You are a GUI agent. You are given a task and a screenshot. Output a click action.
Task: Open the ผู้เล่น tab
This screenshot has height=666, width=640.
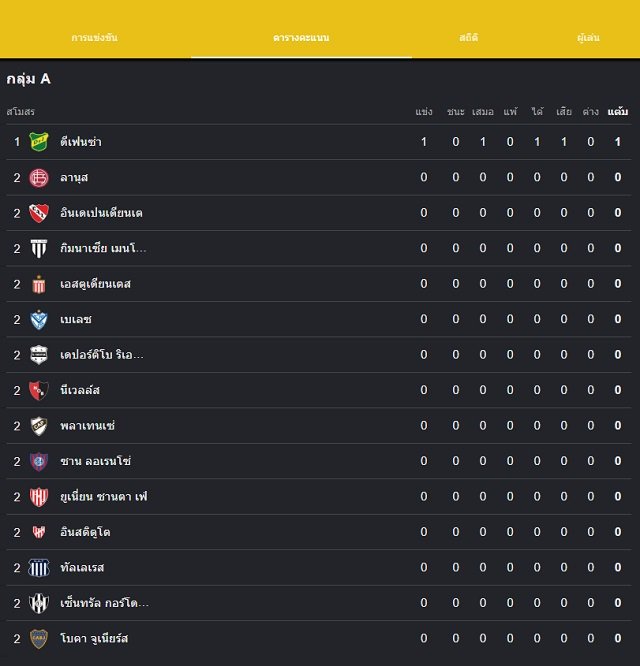(x=588, y=37)
